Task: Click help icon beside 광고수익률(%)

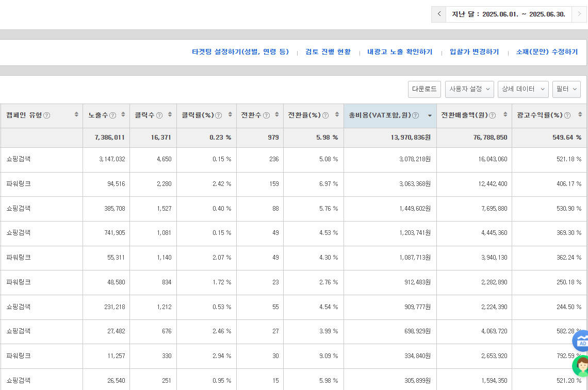Action: tap(567, 115)
